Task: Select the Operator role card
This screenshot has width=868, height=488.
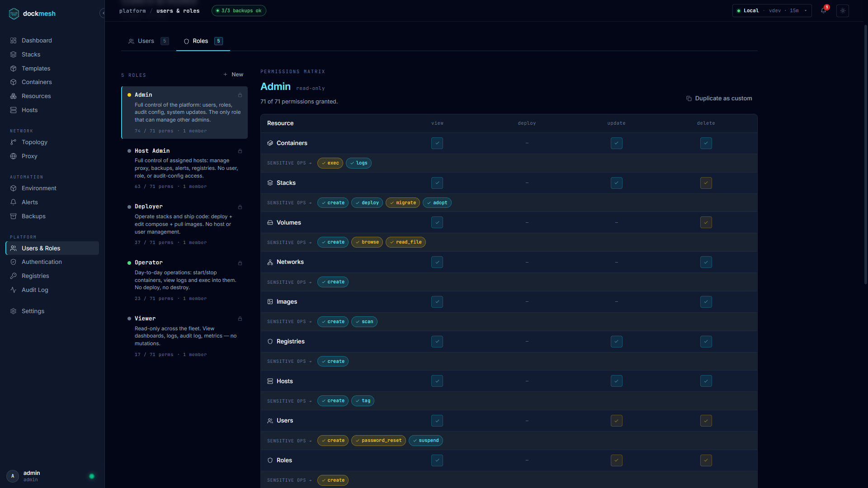Action: [x=184, y=280]
